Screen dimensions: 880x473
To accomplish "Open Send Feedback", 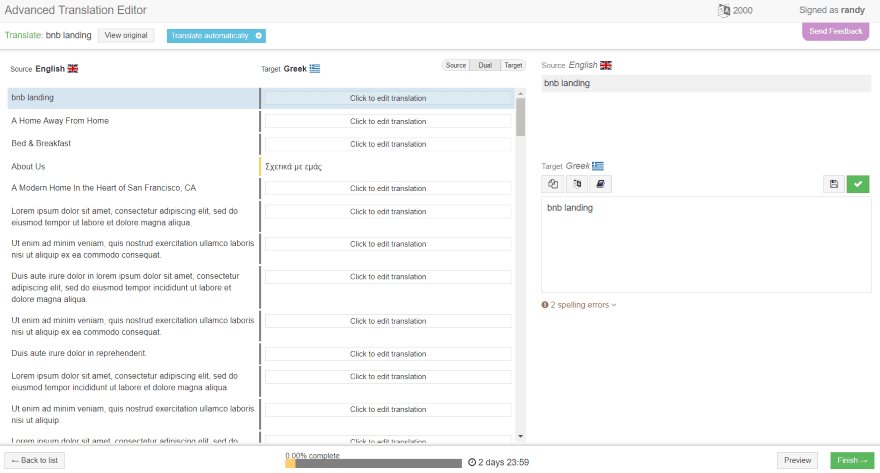I will click(x=836, y=31).
